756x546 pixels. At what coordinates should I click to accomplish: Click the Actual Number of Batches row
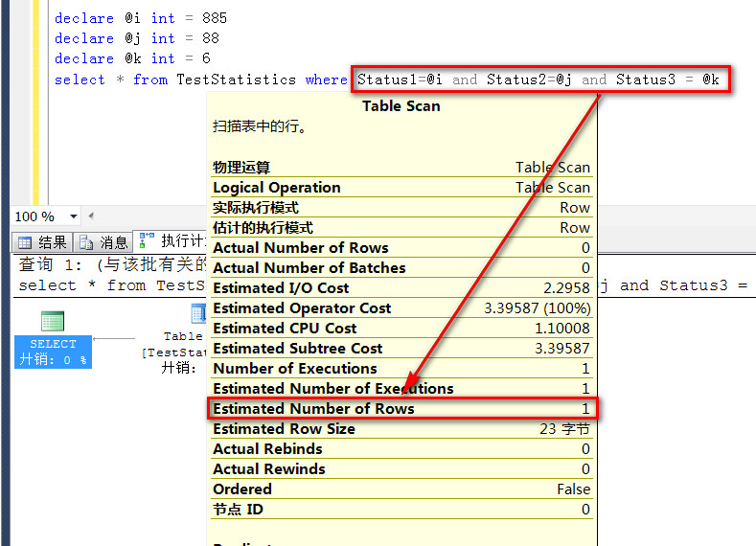point(401,267)
